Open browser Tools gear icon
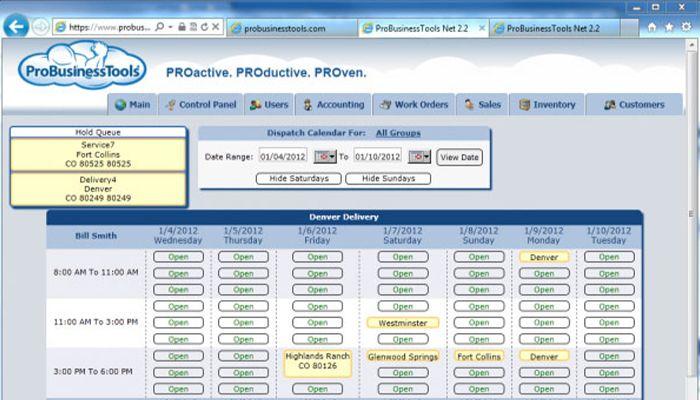This screenshot has width=700, height=400. coord(686,27)
